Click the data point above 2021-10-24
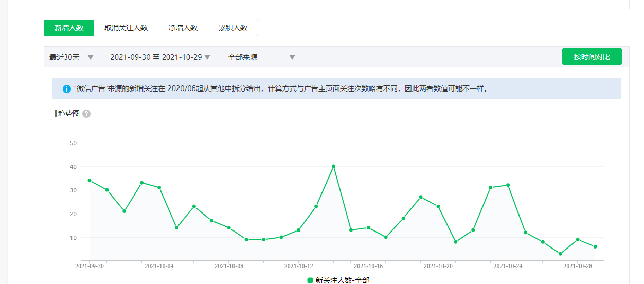 tap(508, 185)
